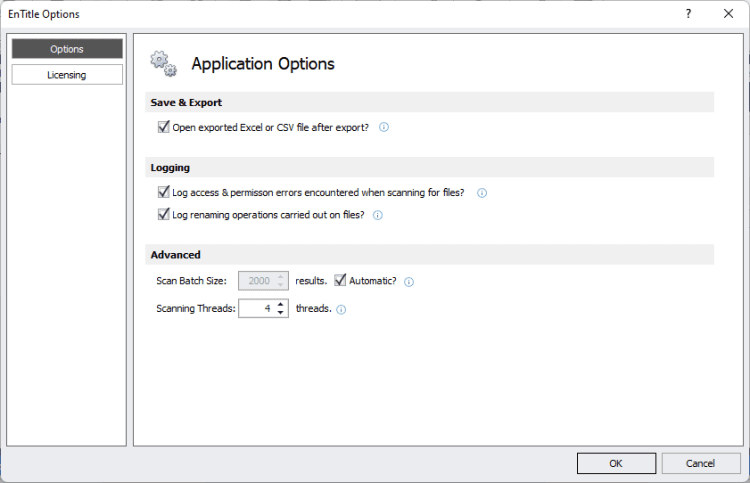Decrease Scanning Threads with down arrow
The width and height of the screenshot is (750, 483).
(x=281, y=314)
